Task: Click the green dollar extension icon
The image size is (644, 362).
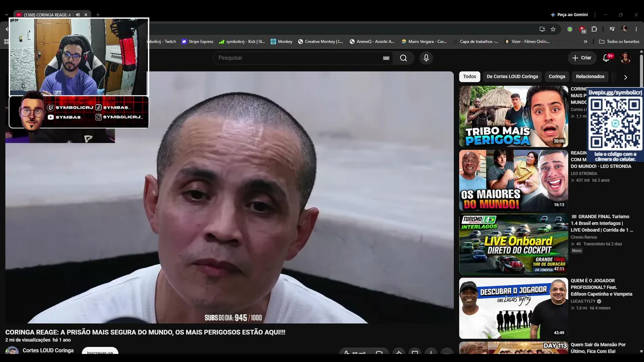Action: [571, 29]
